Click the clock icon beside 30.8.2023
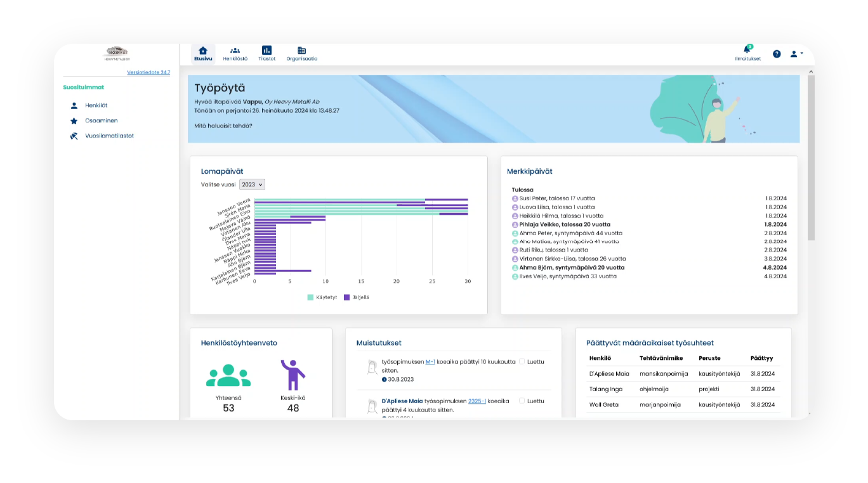Screen dimensions: 868x483 pyautogui.click(x=385, y=380)
